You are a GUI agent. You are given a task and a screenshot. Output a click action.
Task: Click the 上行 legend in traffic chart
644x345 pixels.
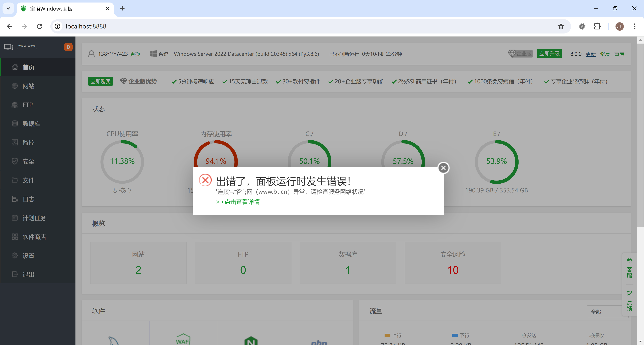[x=393, y=335]
